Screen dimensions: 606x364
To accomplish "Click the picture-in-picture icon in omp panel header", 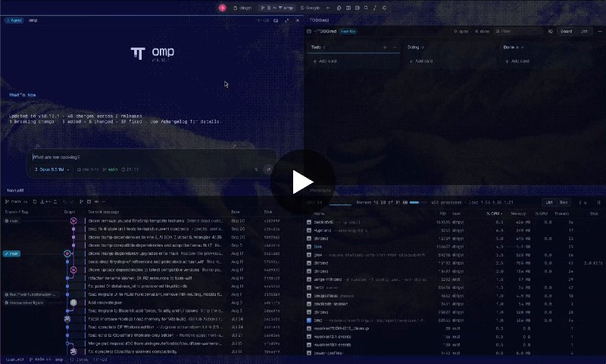I will pos(276,20).
